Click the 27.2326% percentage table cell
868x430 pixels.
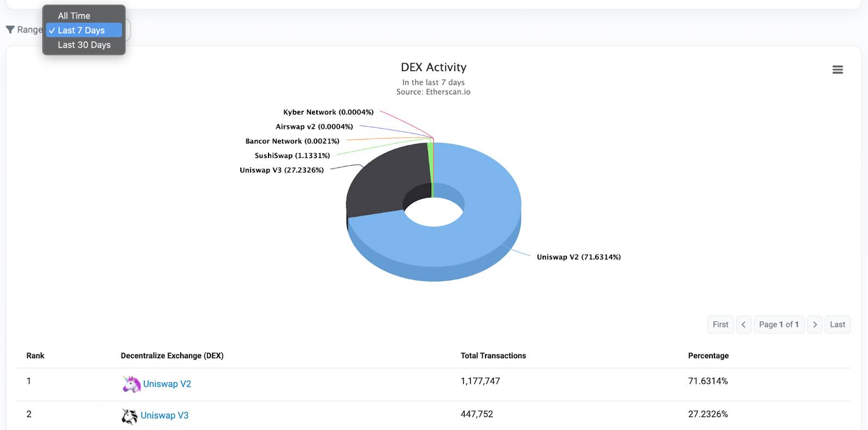[708, 414]
